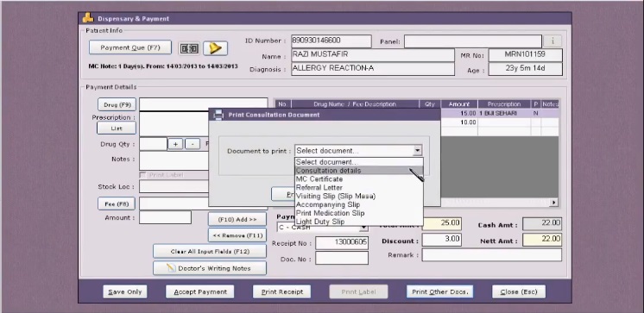Click the fee Amount input field
Viewport: 644px width, 313px height.
pyautogui.click(x=165, y=217)
